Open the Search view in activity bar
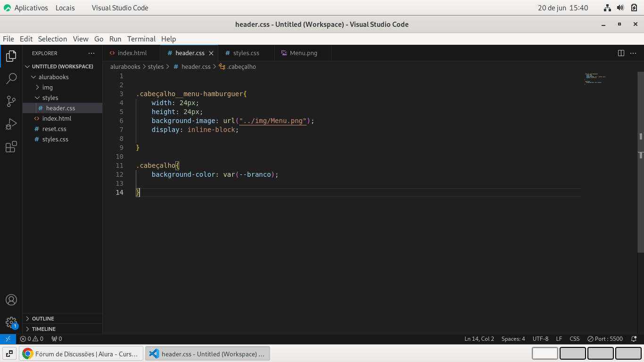Viewport: 644px width, 362px height. tap(11, 79)
